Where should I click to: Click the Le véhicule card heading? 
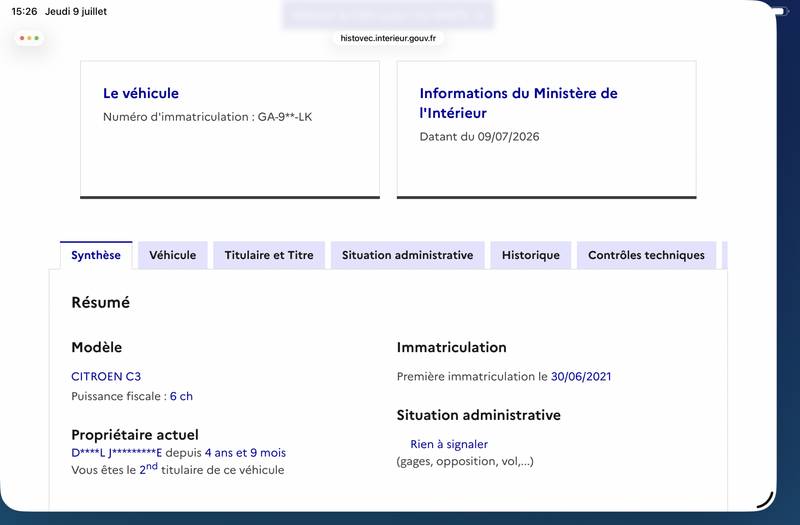tap(141, 93)
